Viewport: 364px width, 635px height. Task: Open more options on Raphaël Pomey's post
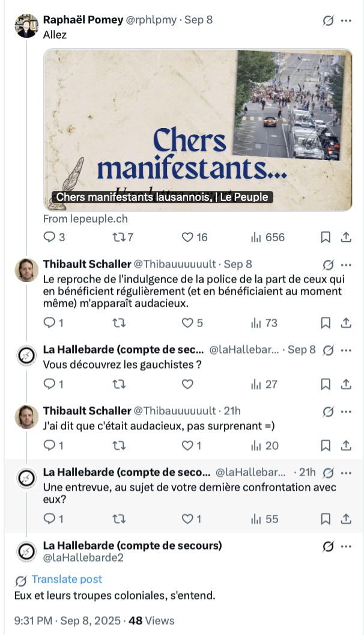point(346,20)
